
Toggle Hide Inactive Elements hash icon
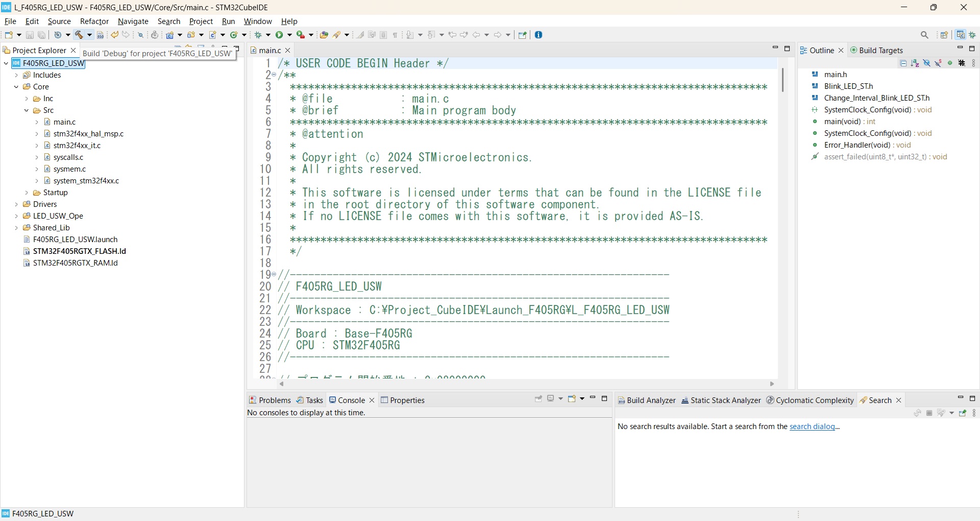tap(962, 63)
